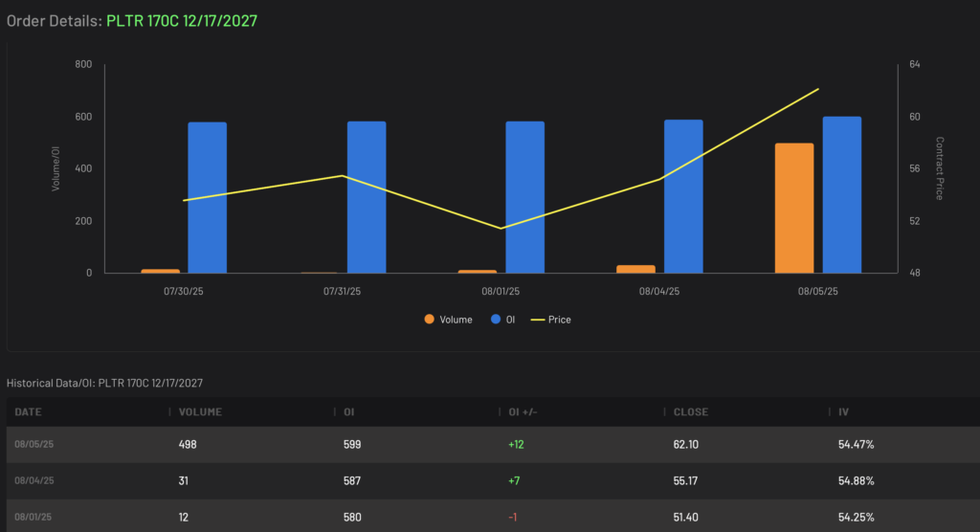Click OI value 580

pos(352,517)
